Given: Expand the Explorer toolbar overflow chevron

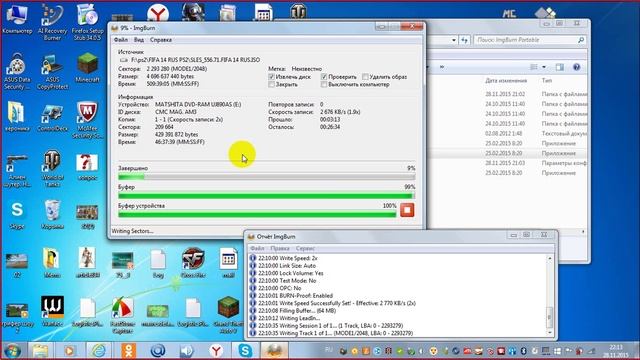Looking at the screenshot, I should click(x=442, y=67).
